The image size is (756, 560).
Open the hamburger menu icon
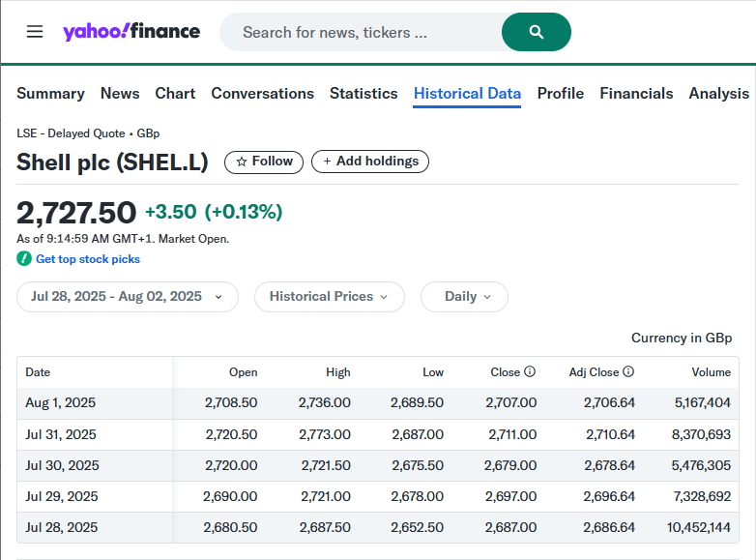(35, 32)
